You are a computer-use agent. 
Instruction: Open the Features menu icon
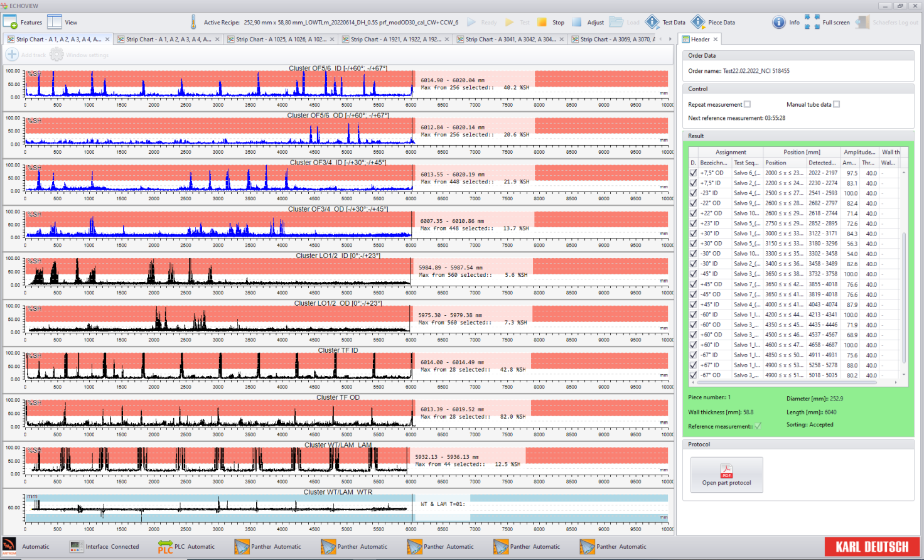[x=11, y=22]
